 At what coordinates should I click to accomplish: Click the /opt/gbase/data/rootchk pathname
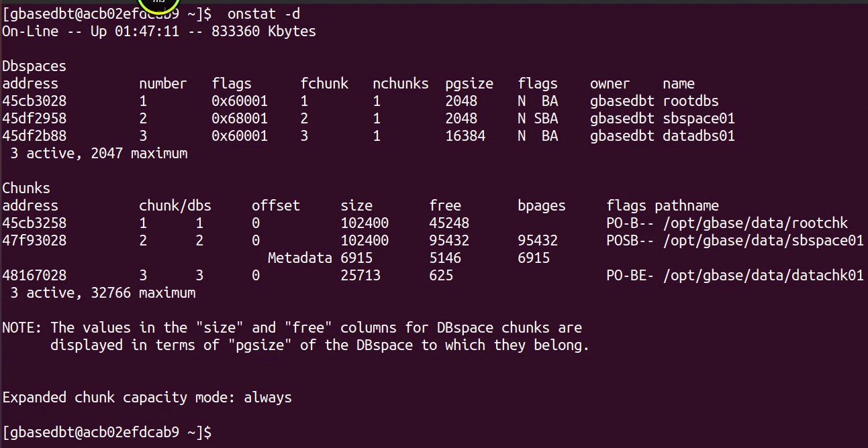point(755,223)
